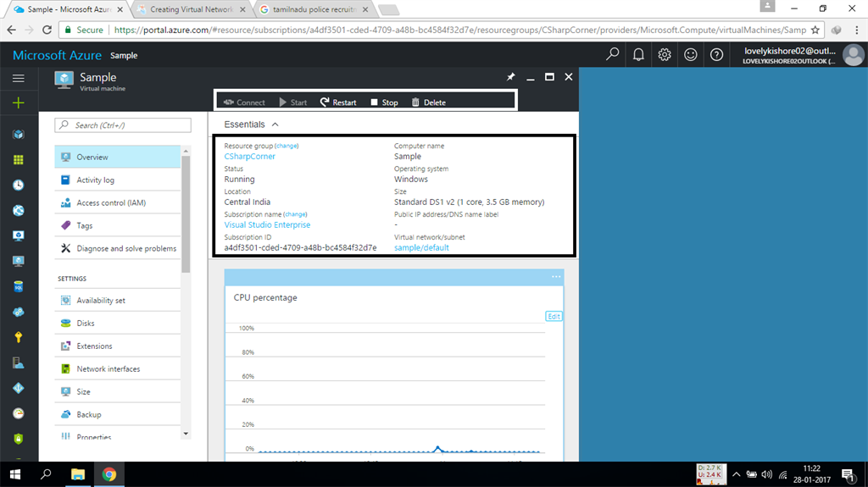Show hidden tray icons chevron
This screenshot has height=487, width=868.
pos(737,474)
